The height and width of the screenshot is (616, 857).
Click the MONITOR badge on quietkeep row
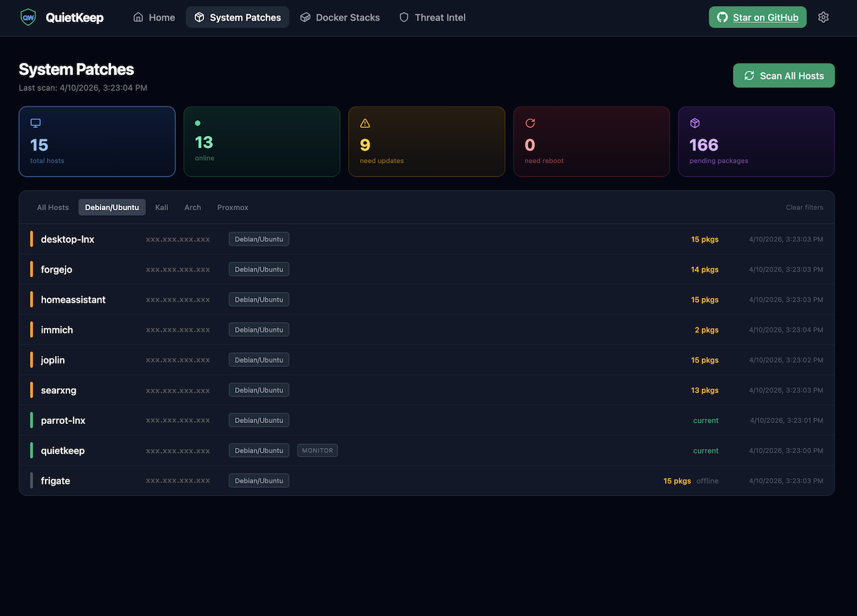(x=317, y=450)
